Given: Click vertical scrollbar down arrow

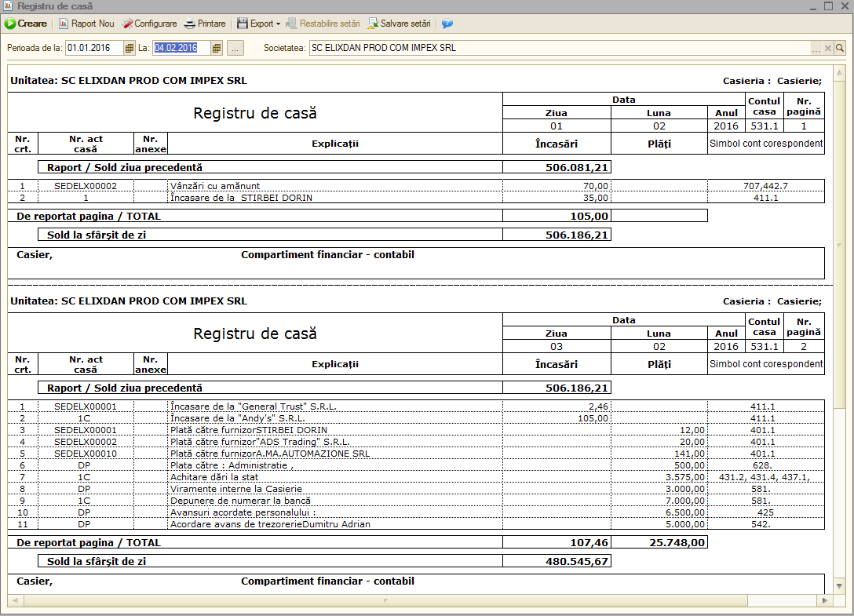Looking at the screenshot, I should 839,586.
